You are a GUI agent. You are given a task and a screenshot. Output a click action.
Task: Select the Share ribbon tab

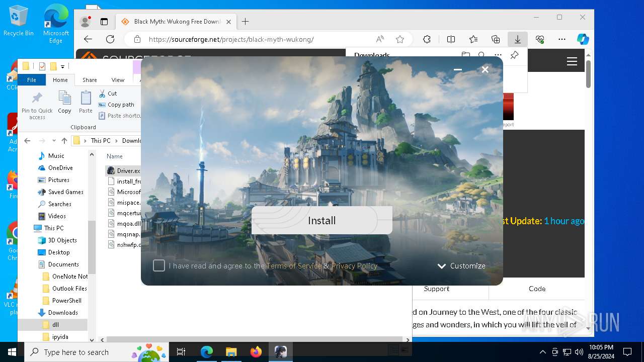point(90,80)
